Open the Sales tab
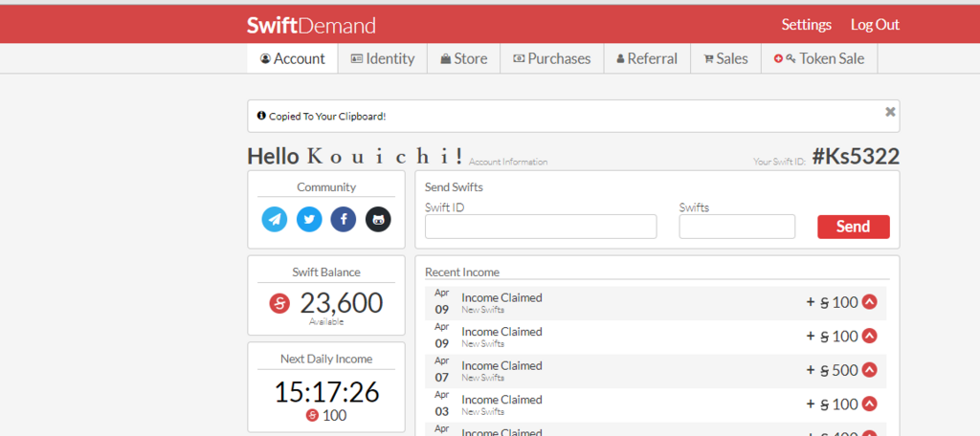Viewport: 980px width, 436px height. 725,58
